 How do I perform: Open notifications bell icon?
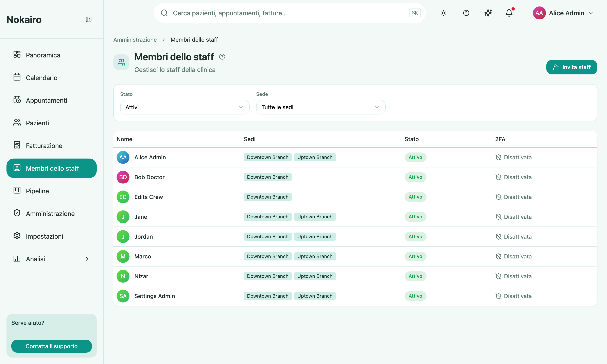tap(509, 13)
